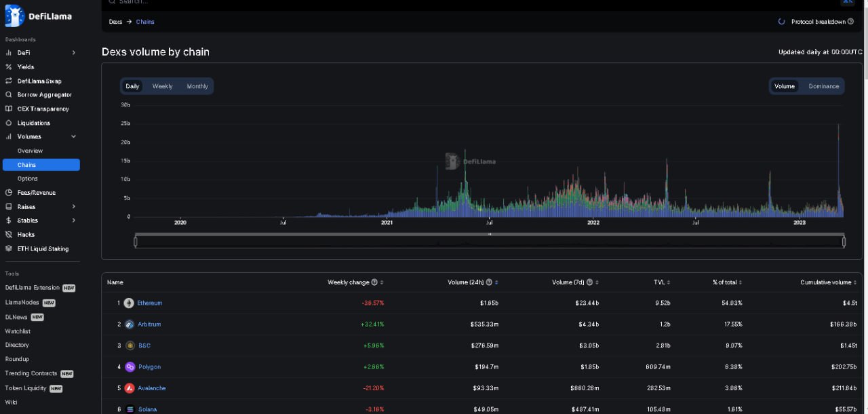Image resolution: width=868 pixels, height=414 pixels.
Task: Click the Hacks shield icon
Action: 9,234
